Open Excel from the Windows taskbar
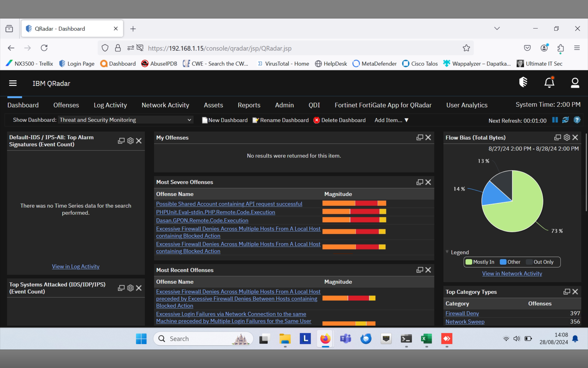588x368 pixels. [427, 339]
